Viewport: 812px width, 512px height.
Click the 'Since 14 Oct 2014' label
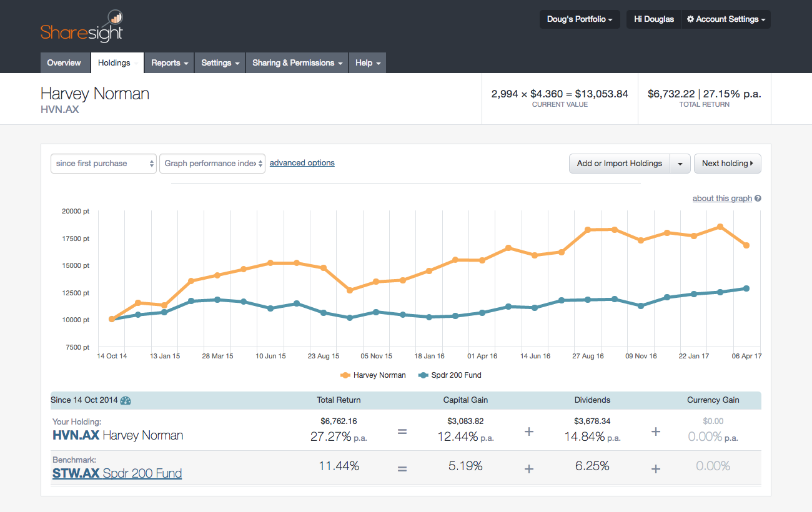(x=84, y=400)
